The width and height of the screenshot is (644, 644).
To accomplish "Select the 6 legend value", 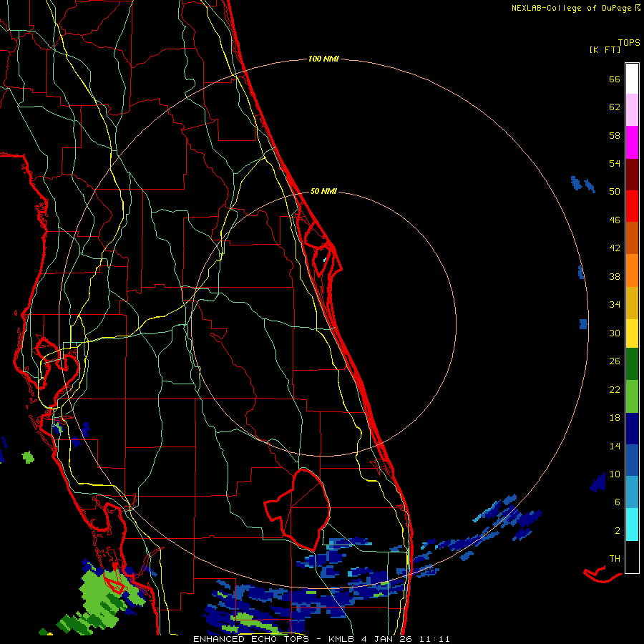I will tap(618, 502).
